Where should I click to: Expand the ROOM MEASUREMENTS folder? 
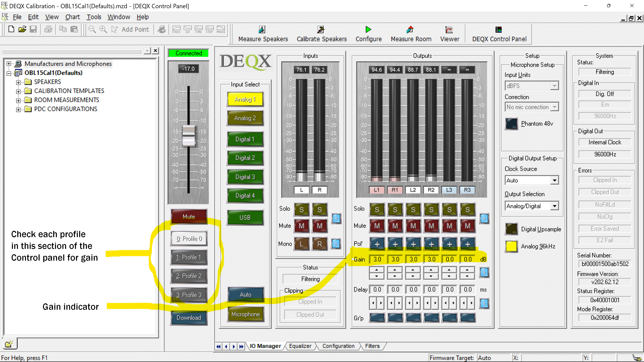[18, 100]
